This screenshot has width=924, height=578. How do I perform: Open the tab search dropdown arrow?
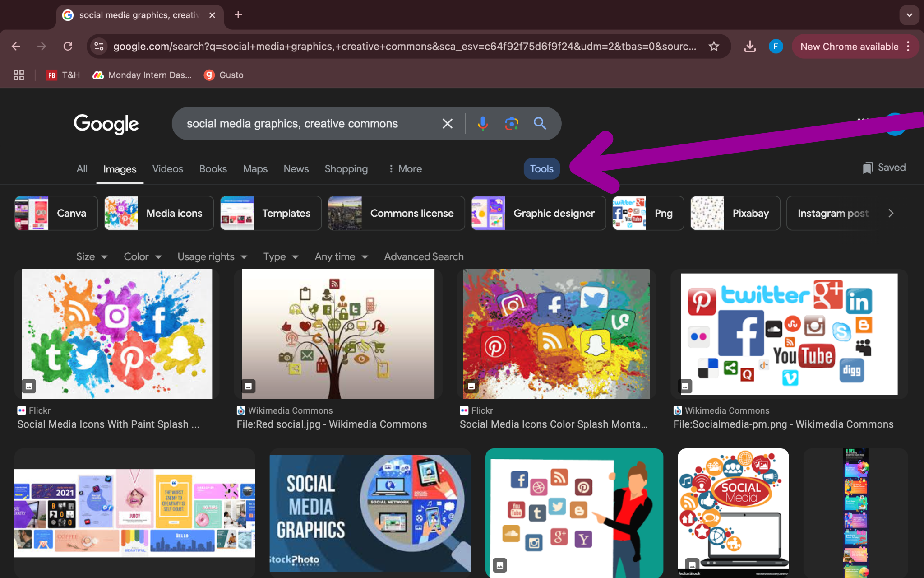[909, 15]
